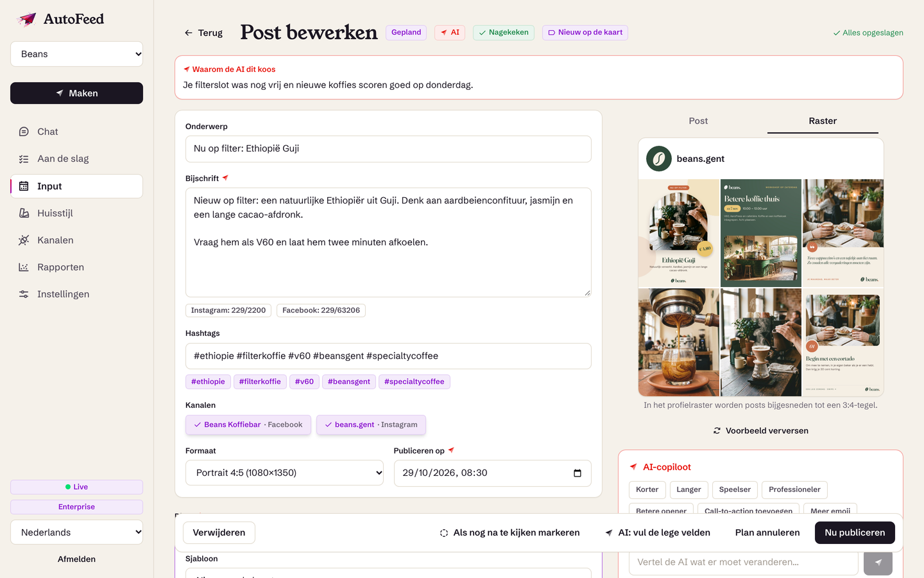Toggle the Beans Koffiebar Facebook channel
Image resolution: width=924 pixels, height=578 pixels.
pos(248,425)
